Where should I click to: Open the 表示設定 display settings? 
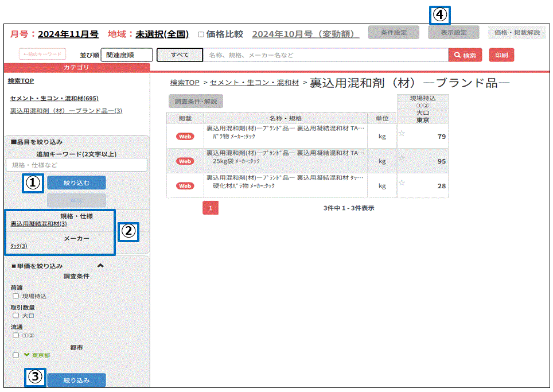(x=453, y=33)
